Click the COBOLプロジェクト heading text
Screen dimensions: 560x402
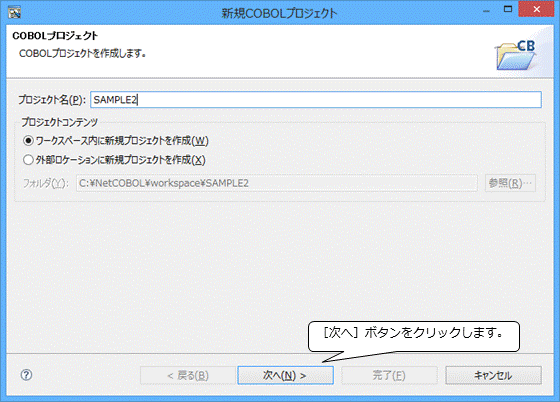[55, 36]
